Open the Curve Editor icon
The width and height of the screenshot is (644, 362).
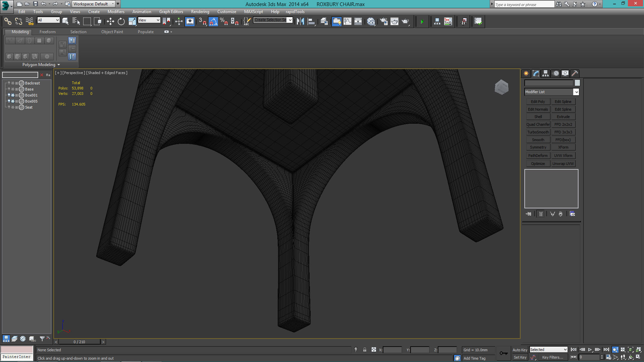[x=347, y=21]
